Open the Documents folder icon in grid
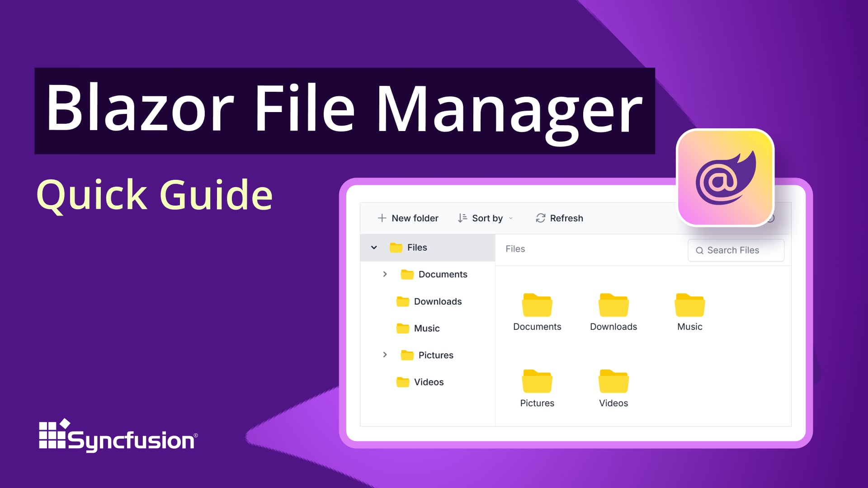Screen dimensions: 868x488 point(537,305)
